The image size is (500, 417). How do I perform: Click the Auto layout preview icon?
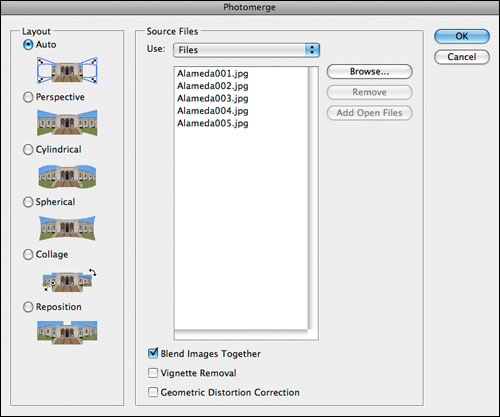coord(67,70)
